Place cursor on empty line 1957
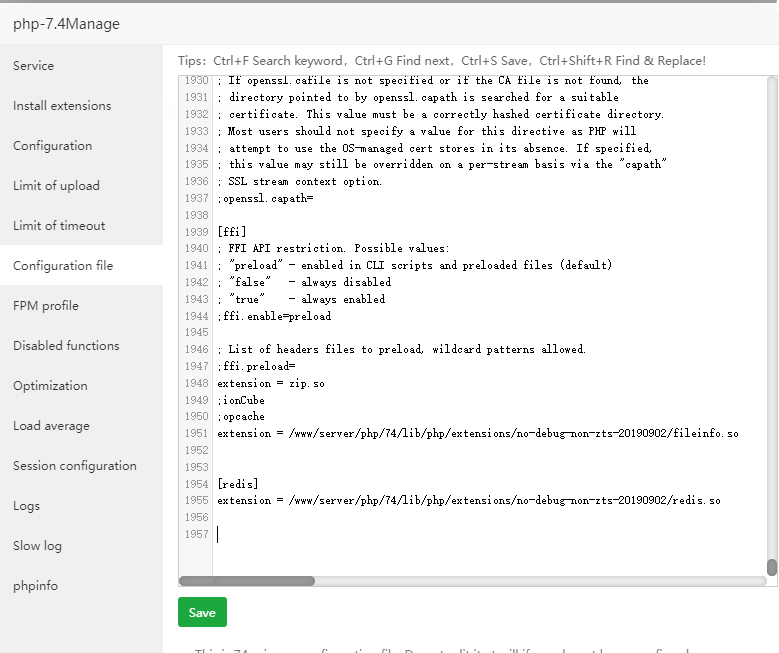Screen dimensions: 779x653 pyautogui.click(x=400, y=534)
